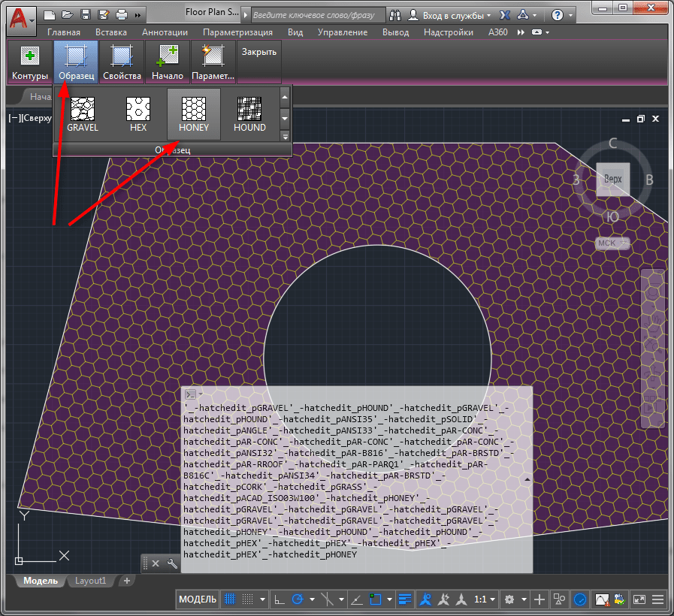Expand the full hatch pattern gallery
674x616 pixels.
(x=285, y=136)
